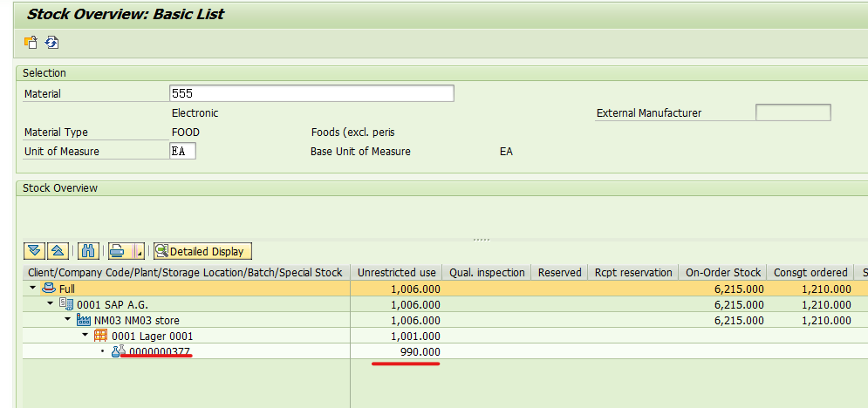Click the 1,001.000 value for Lager 0001
The image size is (868, 408).
(415, 337)
